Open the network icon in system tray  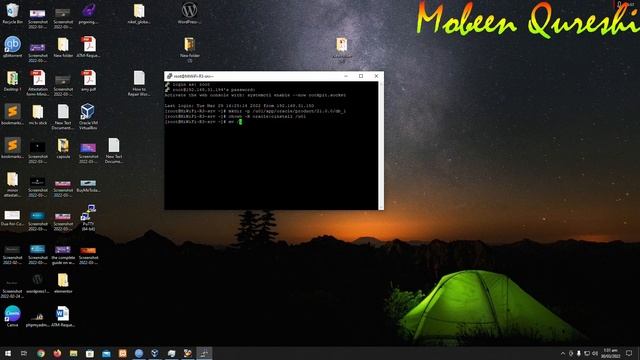click(x=587, y=353)
